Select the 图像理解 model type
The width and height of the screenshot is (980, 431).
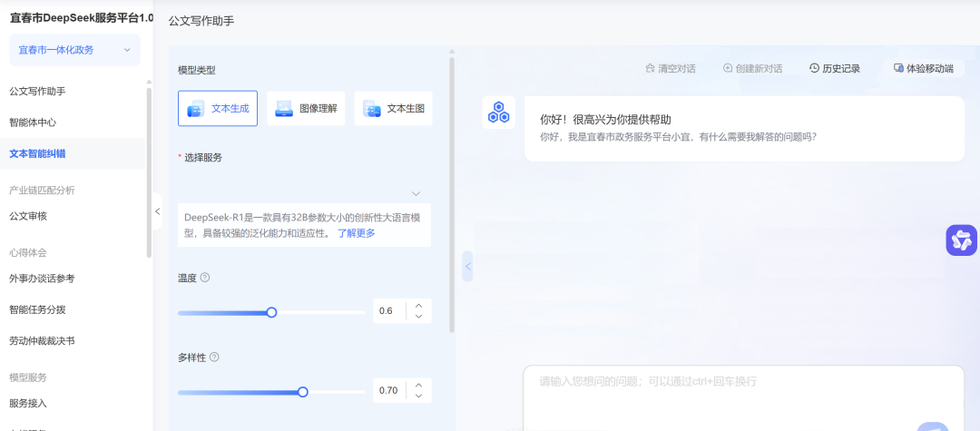coord(306,109)
